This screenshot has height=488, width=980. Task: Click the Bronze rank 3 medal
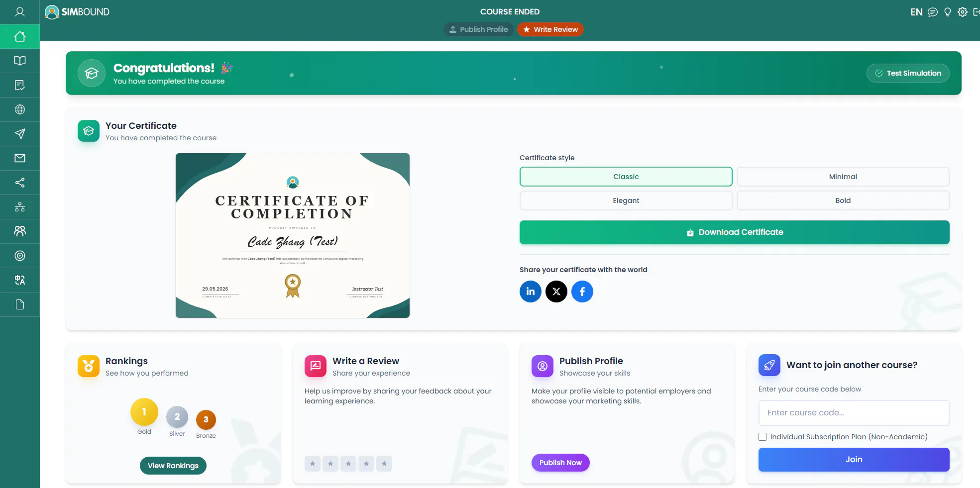pos(206,420)
